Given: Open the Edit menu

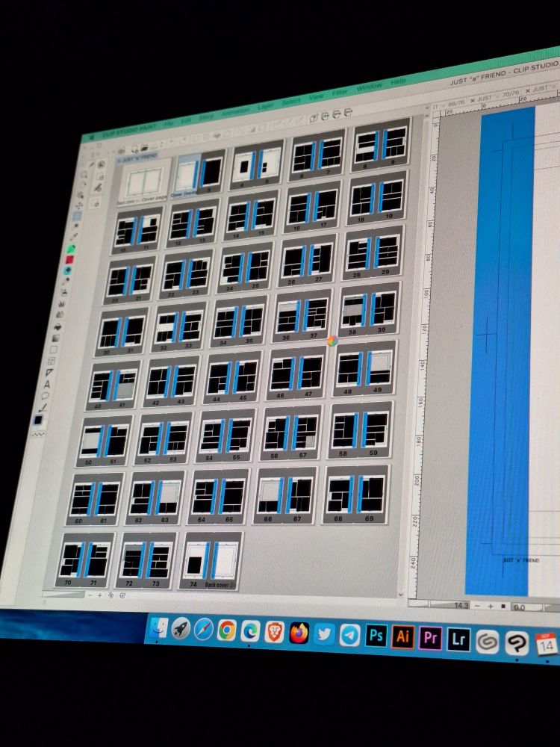Looking at the screenshot, I should pos(186,120).
